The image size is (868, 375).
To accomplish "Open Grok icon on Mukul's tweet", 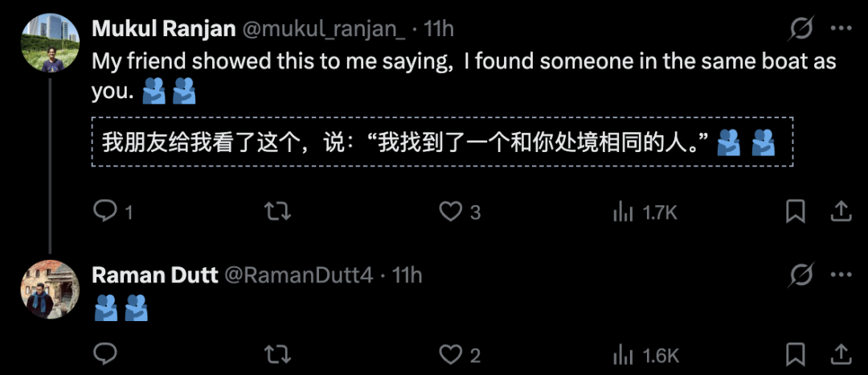I will 800,30.
